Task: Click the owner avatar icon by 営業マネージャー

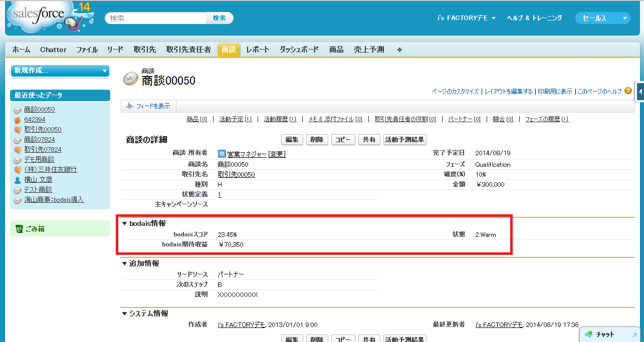Action: (x=222, y=154)
